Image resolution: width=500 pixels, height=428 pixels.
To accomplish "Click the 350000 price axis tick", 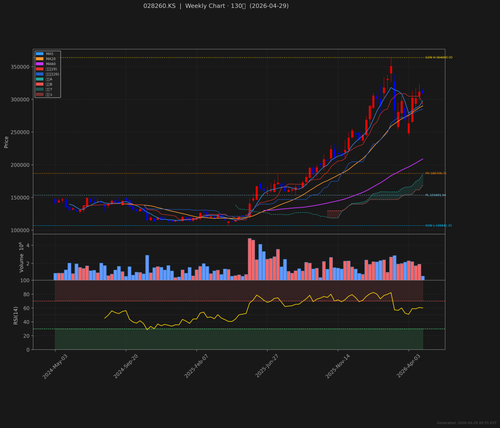I will [x=20, y=67].
